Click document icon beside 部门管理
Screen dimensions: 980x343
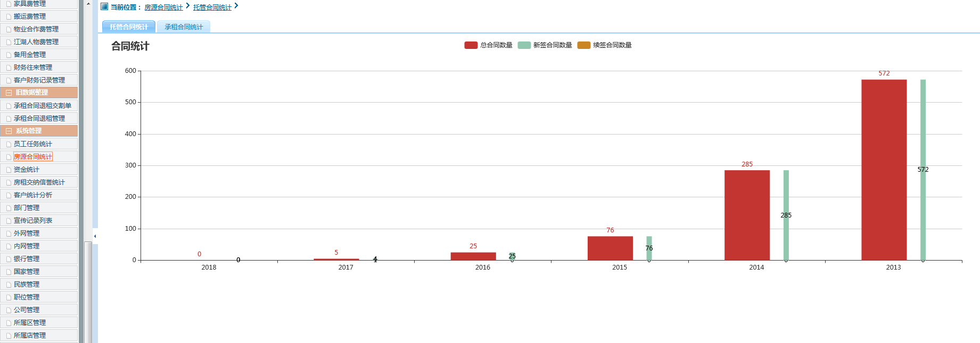9,208
